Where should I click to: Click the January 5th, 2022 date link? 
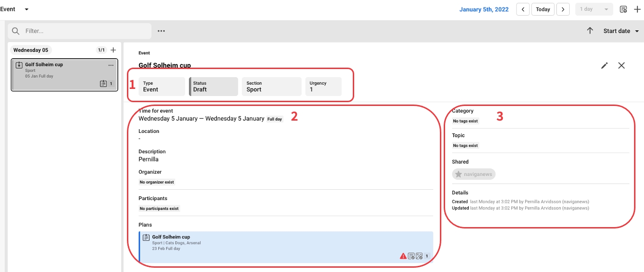click(483, 9)
